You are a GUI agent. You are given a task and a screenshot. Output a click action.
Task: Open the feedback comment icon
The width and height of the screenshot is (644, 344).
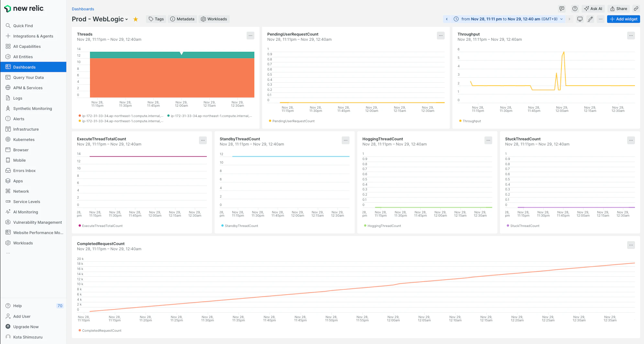pyautogui.click(x=562, y=9)
